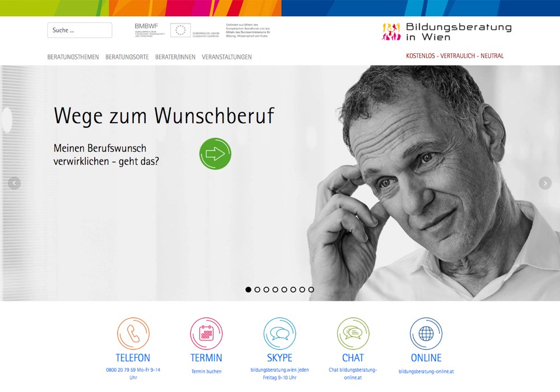Advance to the next slide arrow
The width and height of the screenshot is (560, 392).
pyautogui.click(x=545, y=183)
